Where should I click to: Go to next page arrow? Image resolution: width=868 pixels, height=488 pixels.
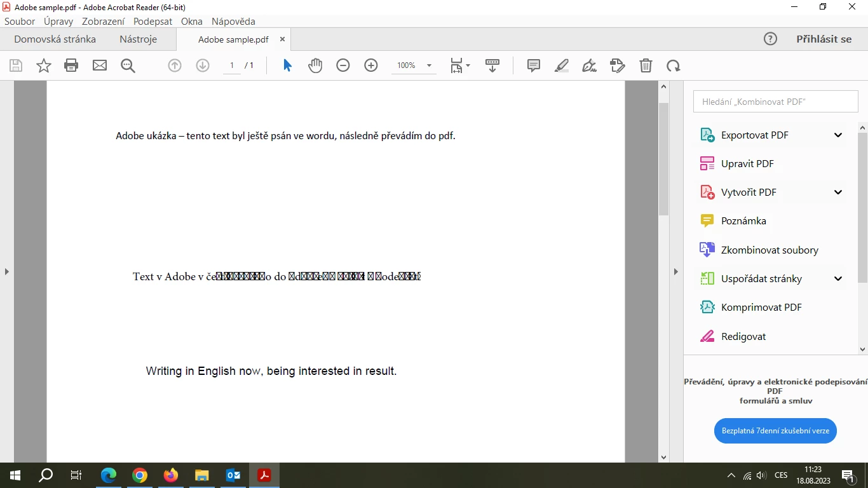tap(203, 65)
